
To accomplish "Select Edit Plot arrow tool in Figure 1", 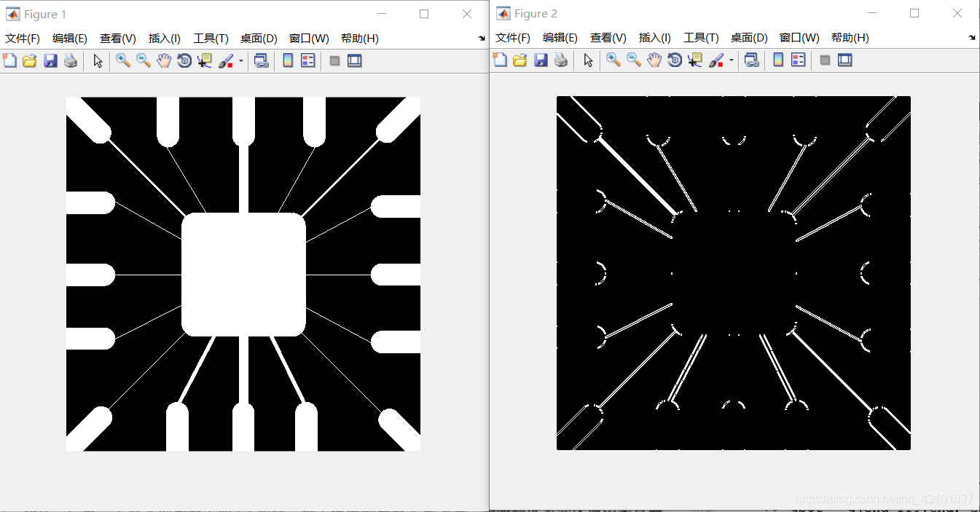I will 98,61.
